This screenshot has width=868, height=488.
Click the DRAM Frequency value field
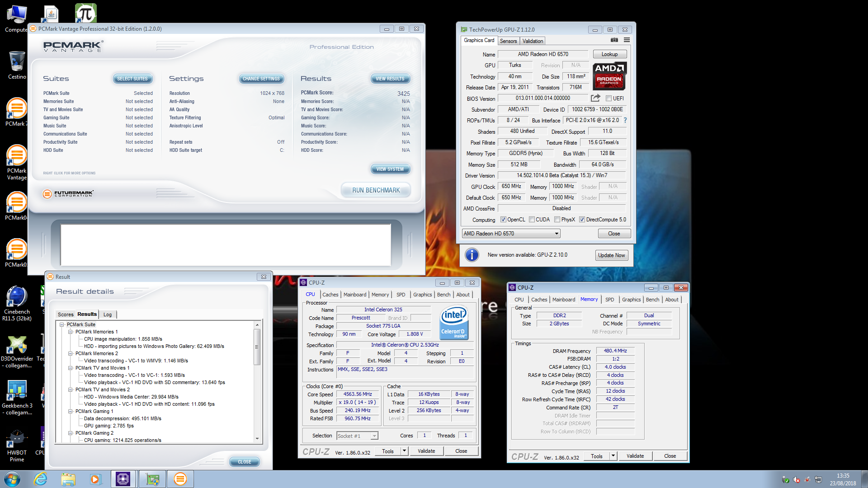[615, 351]
